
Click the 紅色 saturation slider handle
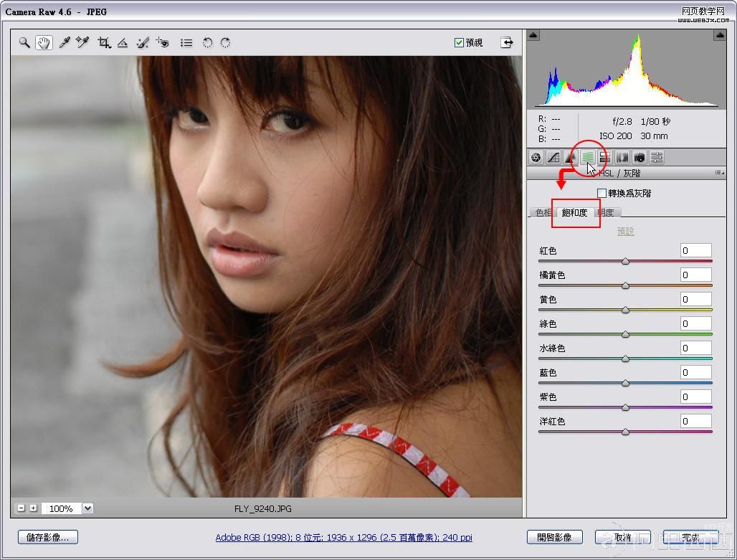click(x=625, y=262)
